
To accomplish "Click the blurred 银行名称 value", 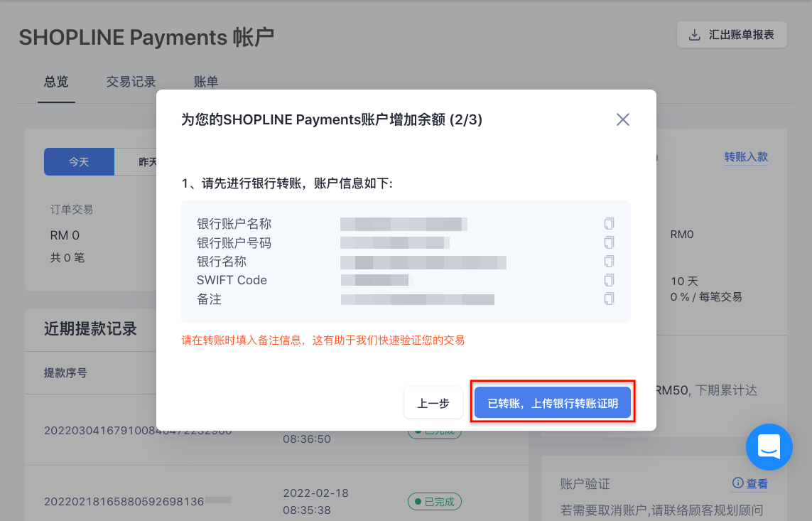I will [x=423, y=262].
